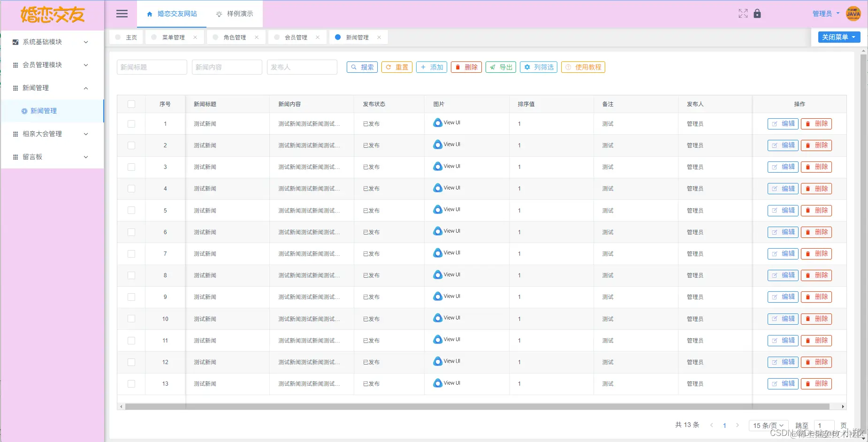Click the View UI image in row 7
The width and height of the screenshot is (868, 442).
pyautogui.click(x=447, y=253)
